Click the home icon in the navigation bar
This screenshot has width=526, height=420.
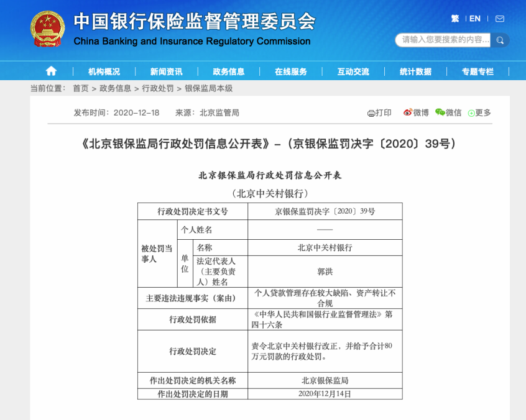(x=50, y=71)
